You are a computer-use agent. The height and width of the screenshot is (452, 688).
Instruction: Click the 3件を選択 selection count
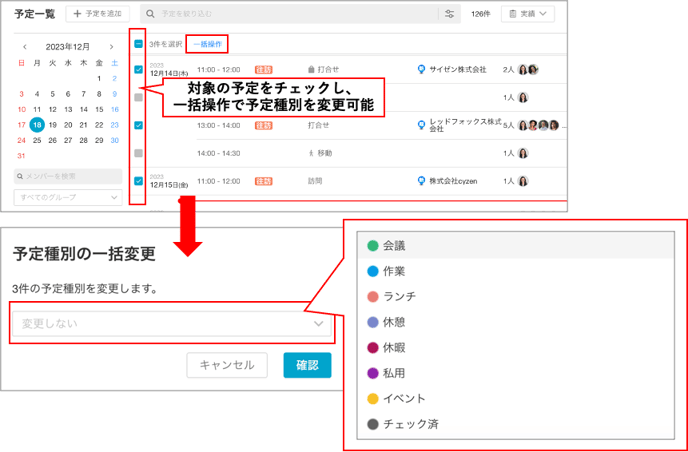(165, 44)
